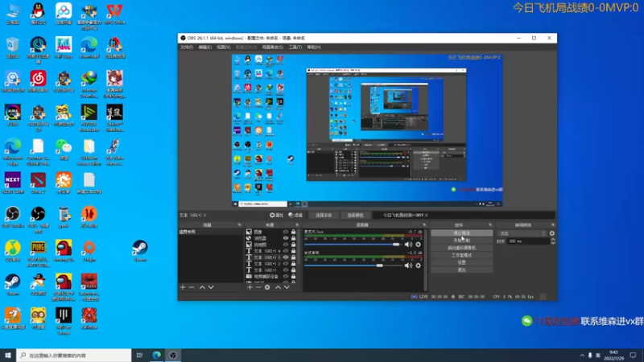Open source properties gear below the sources list
644x362 pixels.
tap(267, 287)
